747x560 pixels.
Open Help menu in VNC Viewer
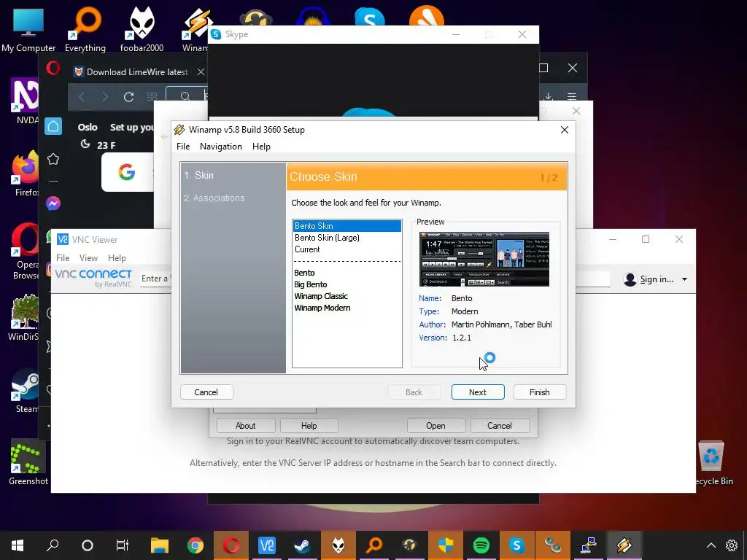117,257
